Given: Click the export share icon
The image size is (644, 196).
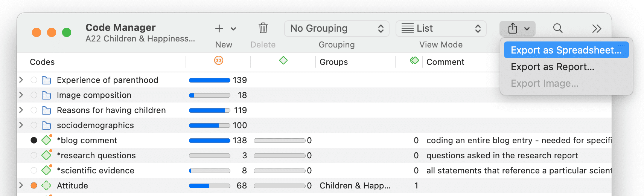Looking at the screenshot, I should [x=513, y=28].
